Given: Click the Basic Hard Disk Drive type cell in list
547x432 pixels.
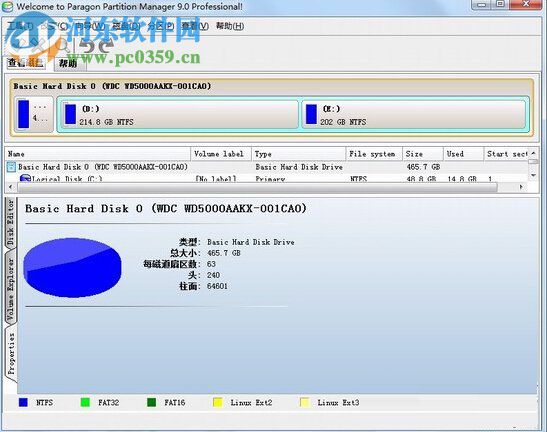Looking at the screenshot, I should [x=299, y=167].
